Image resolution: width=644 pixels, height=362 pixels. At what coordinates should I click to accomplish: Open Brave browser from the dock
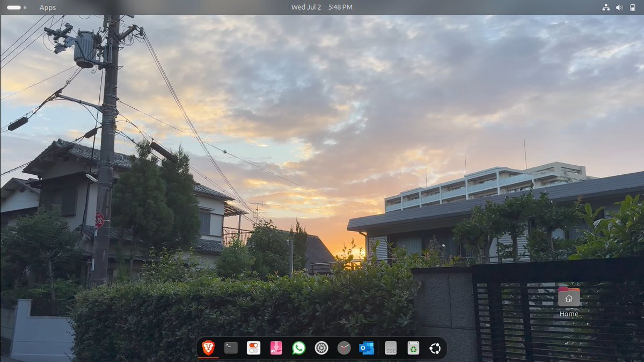(x=208, y=348)
